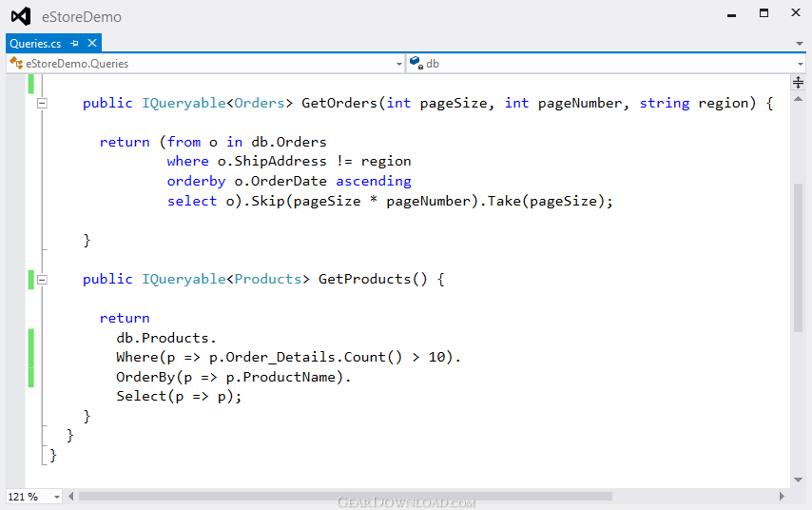Screen dimensions: 812x510
Task: Click the pageNumber parameter in GetOrders signature
Action: 580,103
